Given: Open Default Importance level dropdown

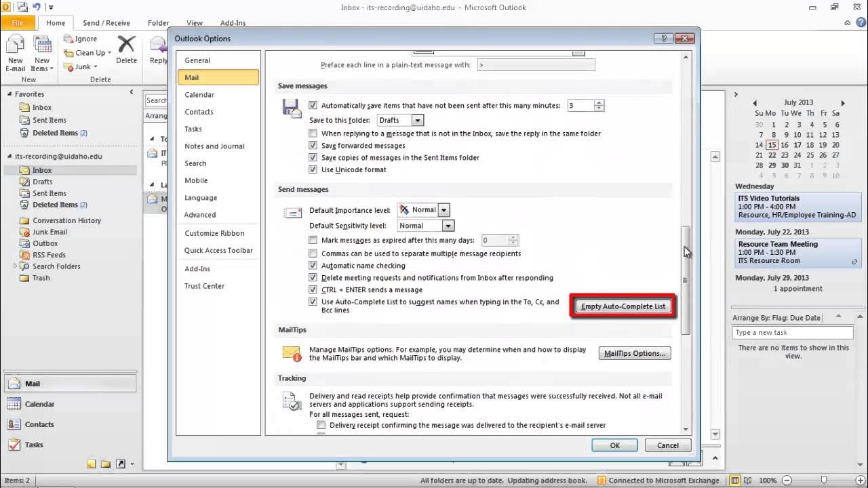Looking at the screenshot, I should point(443,210).
